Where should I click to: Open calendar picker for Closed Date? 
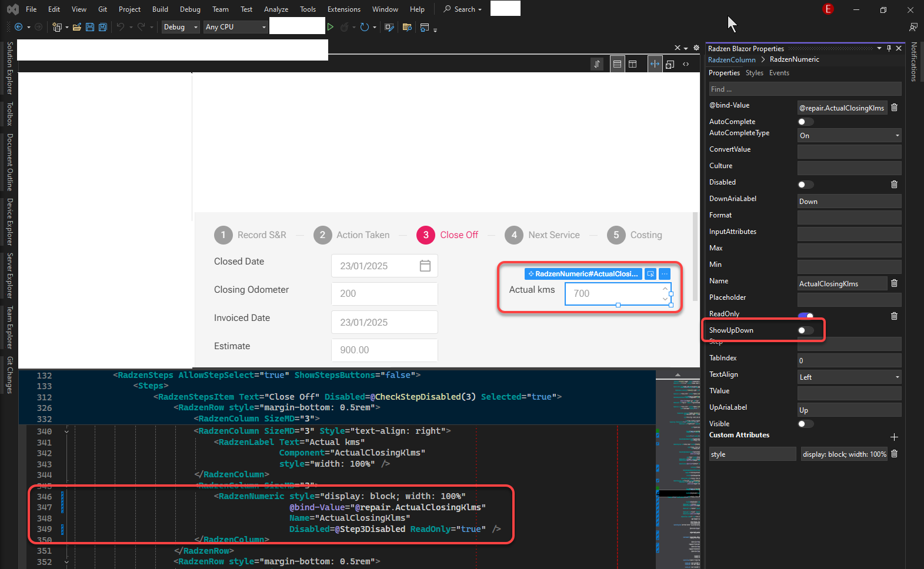point(425,266)
